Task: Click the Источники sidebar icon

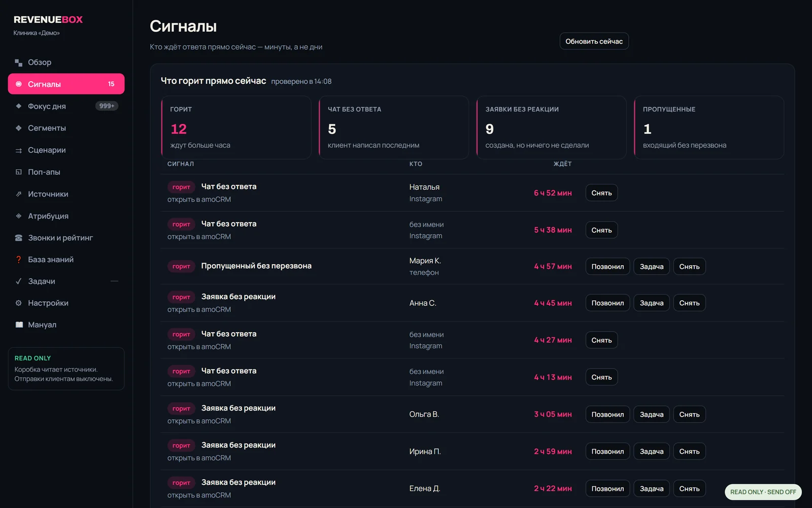Action: tap(19, 194)
